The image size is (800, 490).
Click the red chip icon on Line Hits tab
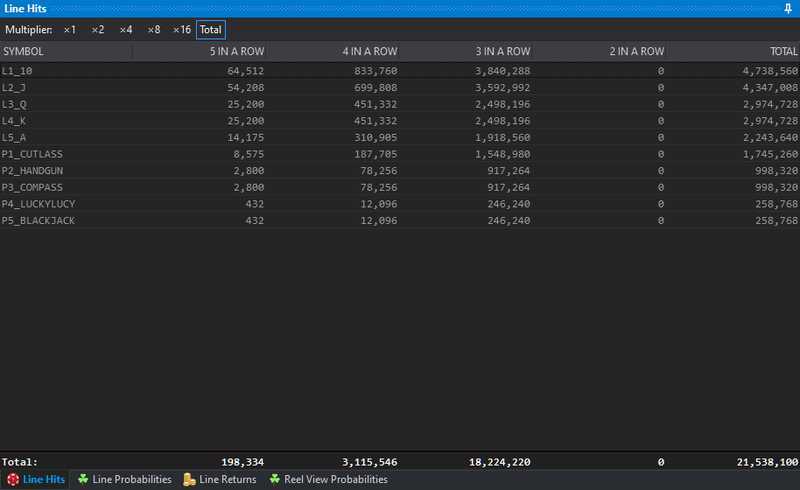[13, 479]
